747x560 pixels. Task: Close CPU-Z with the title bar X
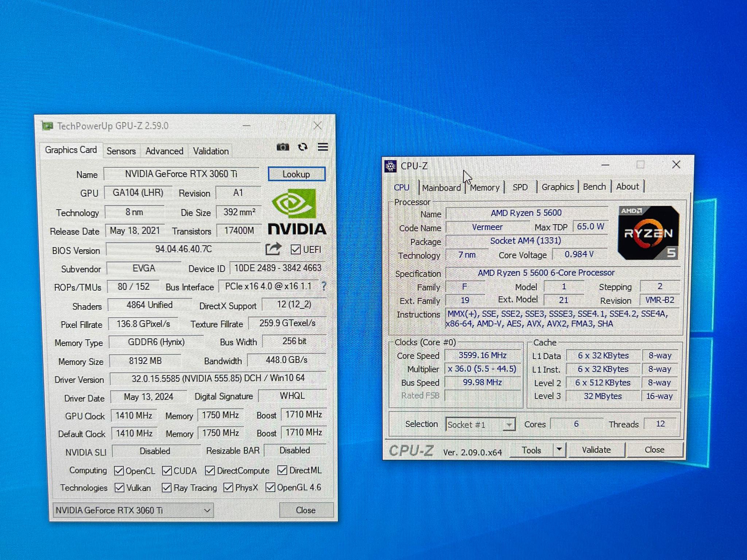tap(676, 164)
